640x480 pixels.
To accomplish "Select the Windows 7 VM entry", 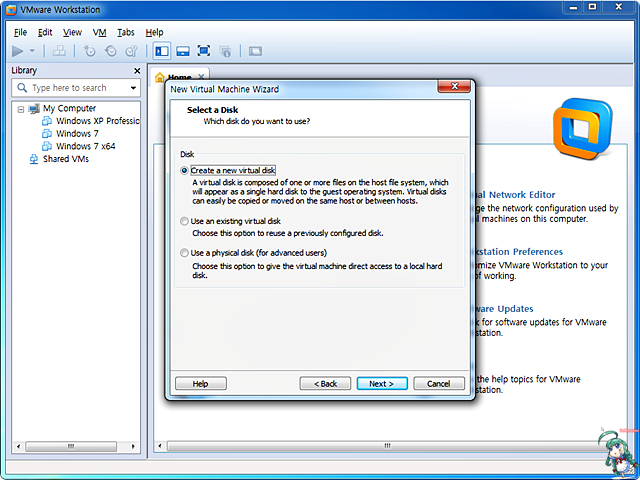I will coord(77,133).
